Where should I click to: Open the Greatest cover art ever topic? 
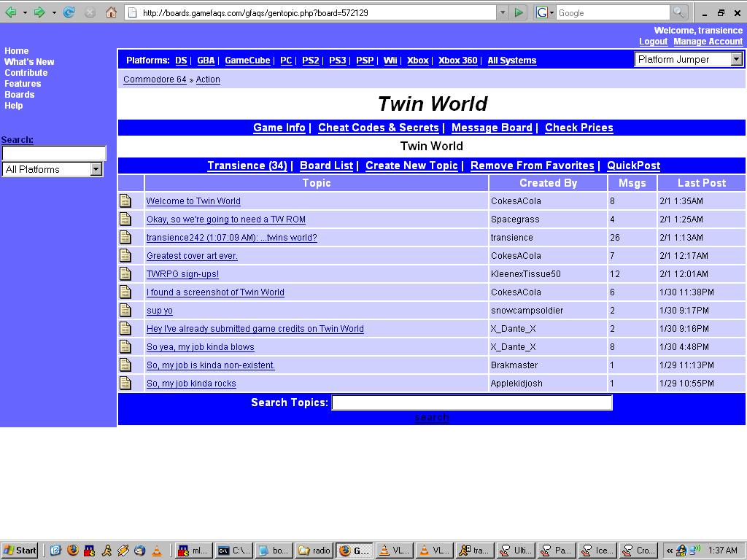(192, 256)
